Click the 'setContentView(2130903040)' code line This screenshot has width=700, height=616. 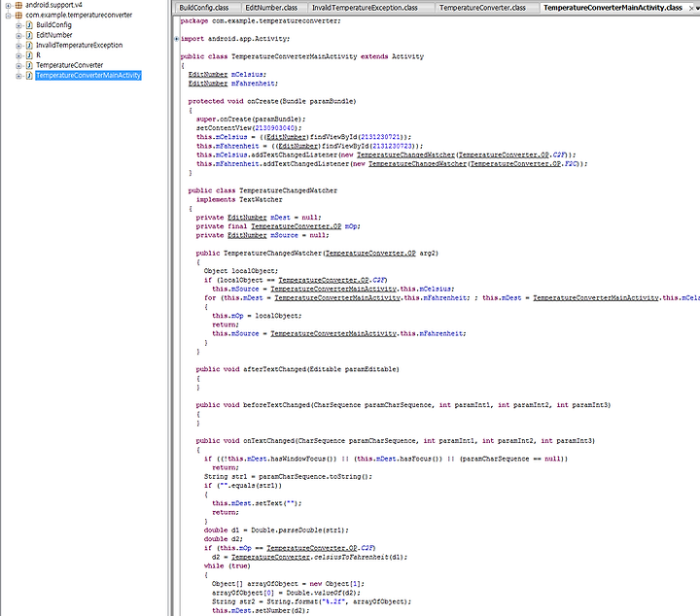[x=249, y=128]
